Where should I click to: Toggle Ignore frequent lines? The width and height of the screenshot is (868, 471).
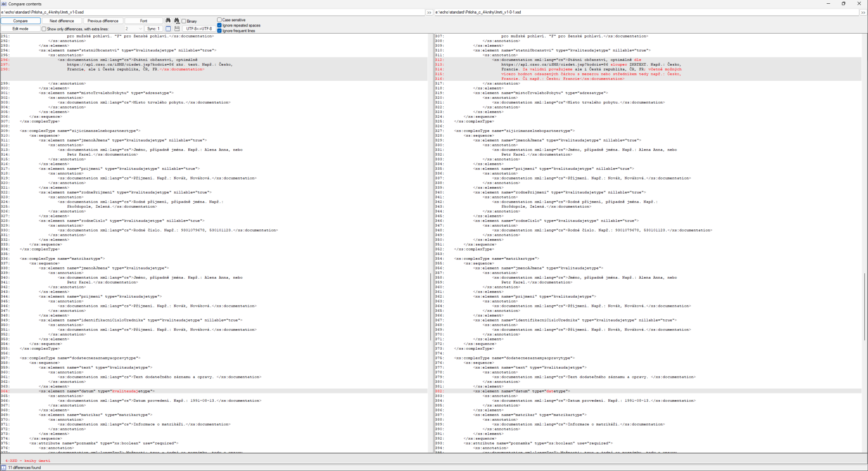coord(237,31)
